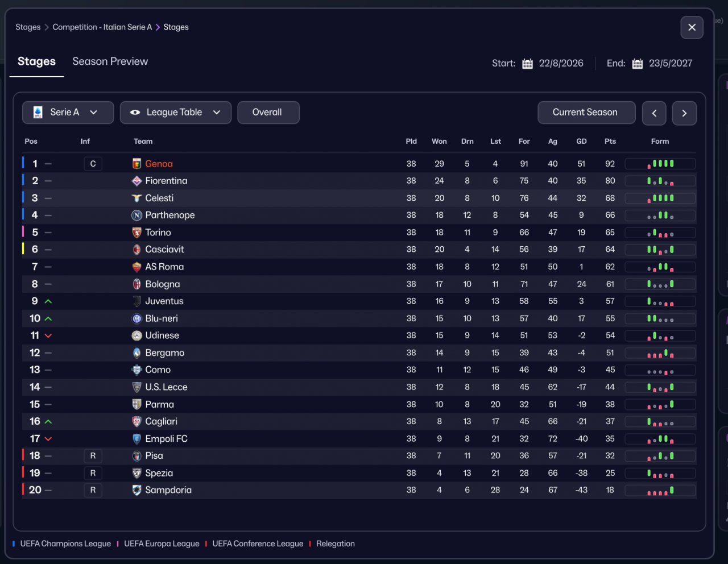The width and height of the screenshot is (728, 564).
Task: Click the Fiorentina club badge
Action: pos(136,181)
